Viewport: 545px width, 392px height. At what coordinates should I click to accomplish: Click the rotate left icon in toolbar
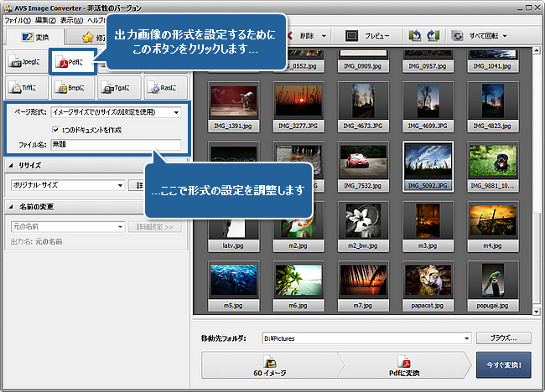(415, 37)
